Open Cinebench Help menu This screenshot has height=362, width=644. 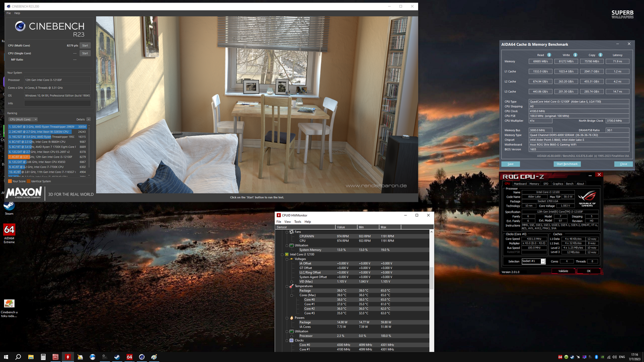17,13
